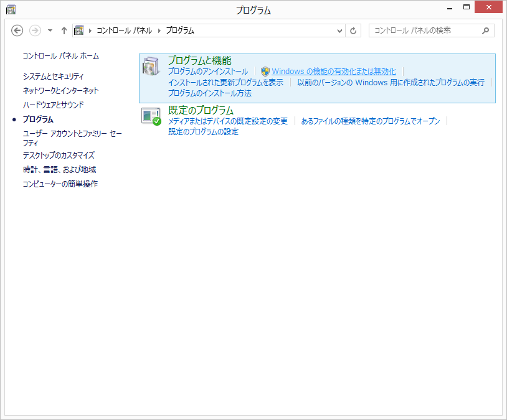This screenshot has width=507, height=420.
Task: Go up one level with the up arrow
Action: click(64, 30)
